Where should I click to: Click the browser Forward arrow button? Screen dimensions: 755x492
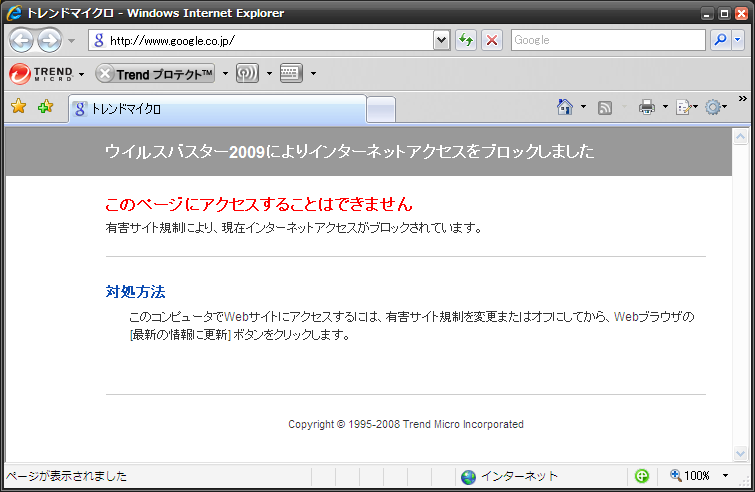point(50,40)
